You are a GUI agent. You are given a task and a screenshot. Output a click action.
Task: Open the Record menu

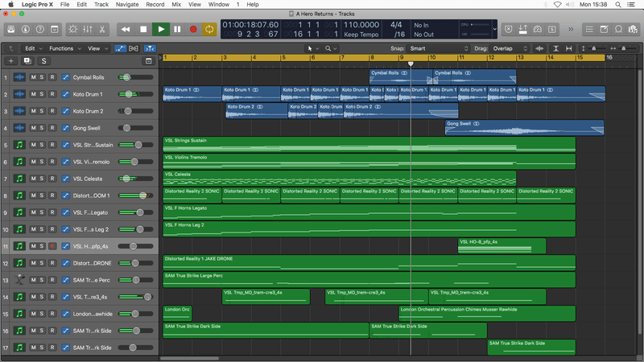pyautogui.click(x=155, y=4)
